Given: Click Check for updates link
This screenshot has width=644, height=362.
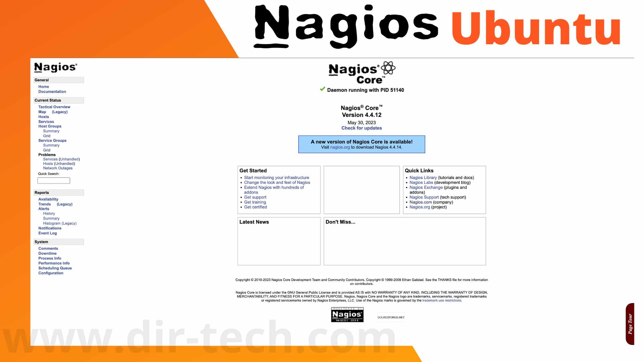Looking at the screenshot, I should click(362, 128).
